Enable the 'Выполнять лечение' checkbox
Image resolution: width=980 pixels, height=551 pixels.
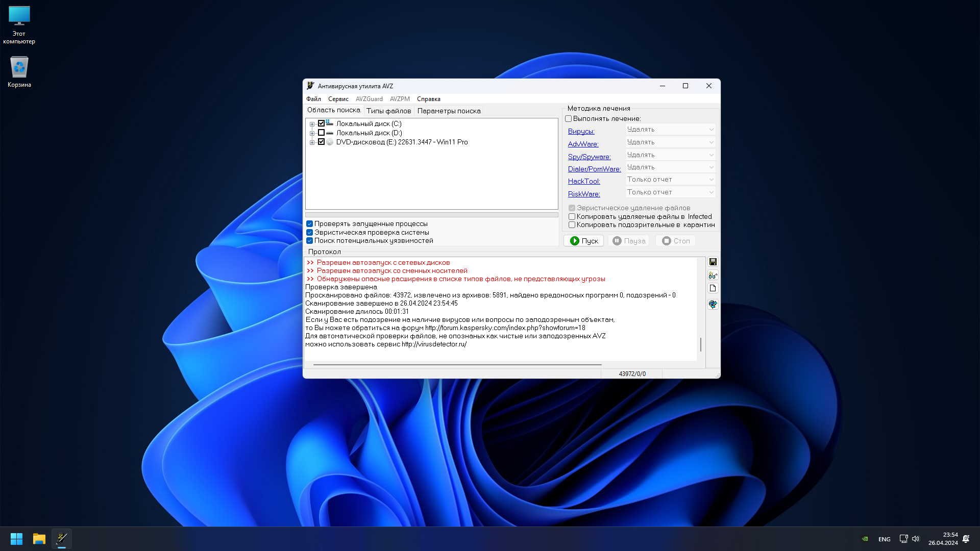coord(568,118)
